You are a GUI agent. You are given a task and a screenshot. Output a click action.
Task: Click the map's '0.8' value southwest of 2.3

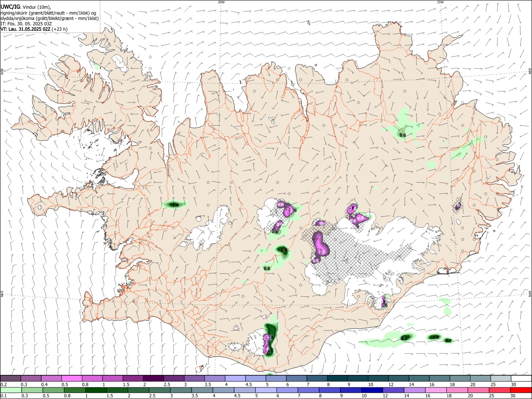(267, 269)
